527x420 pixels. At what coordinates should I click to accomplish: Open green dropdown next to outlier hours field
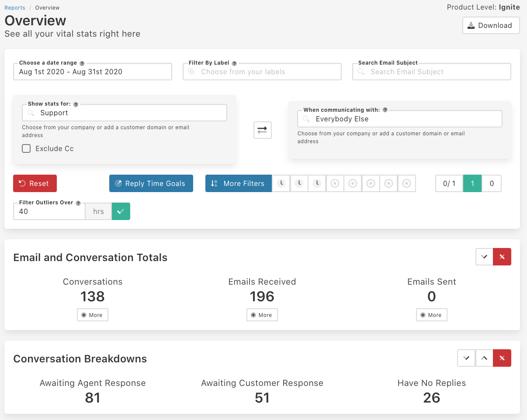coord(121,211)
